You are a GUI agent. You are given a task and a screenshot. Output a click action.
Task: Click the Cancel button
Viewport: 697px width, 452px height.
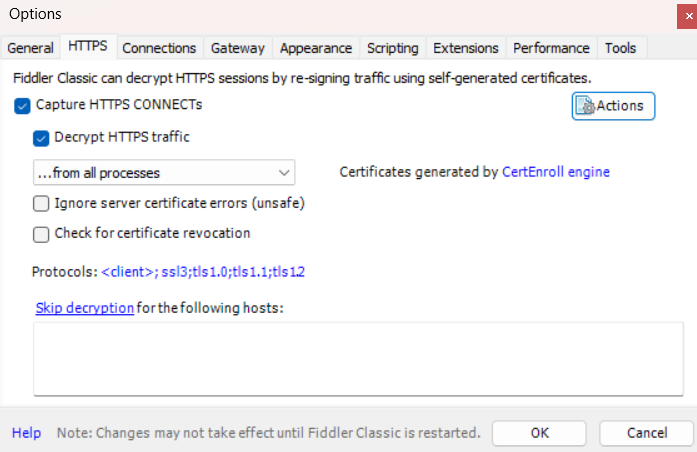click(647, 433)
